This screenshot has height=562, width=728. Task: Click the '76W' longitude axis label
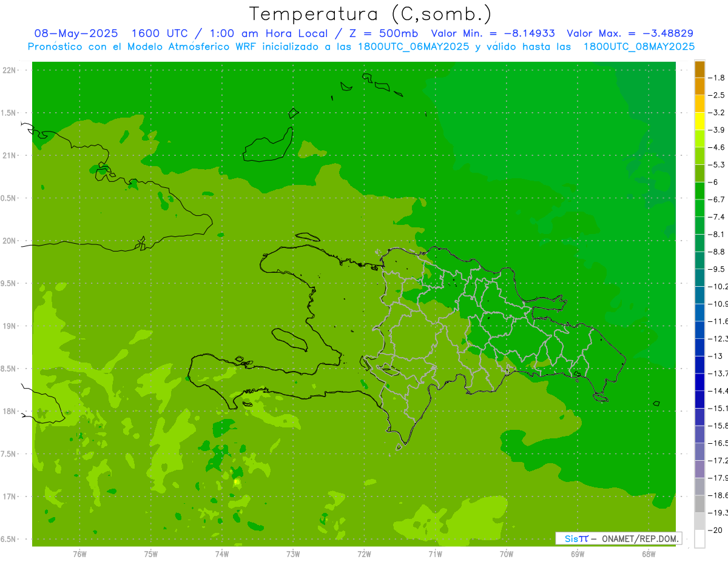pyautogui.click(x=79, y=554)
